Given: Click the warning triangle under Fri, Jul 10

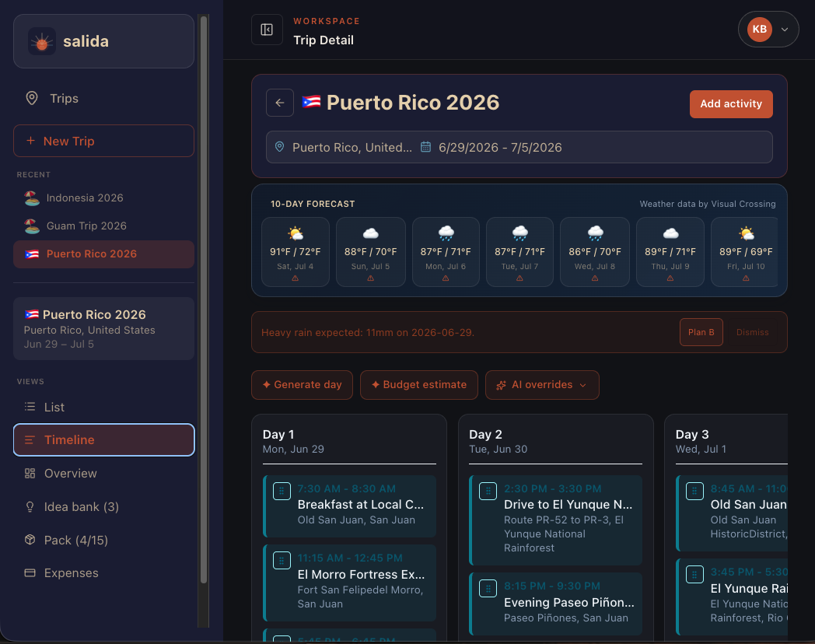Looking at the screenshot, I should [747, 278].
